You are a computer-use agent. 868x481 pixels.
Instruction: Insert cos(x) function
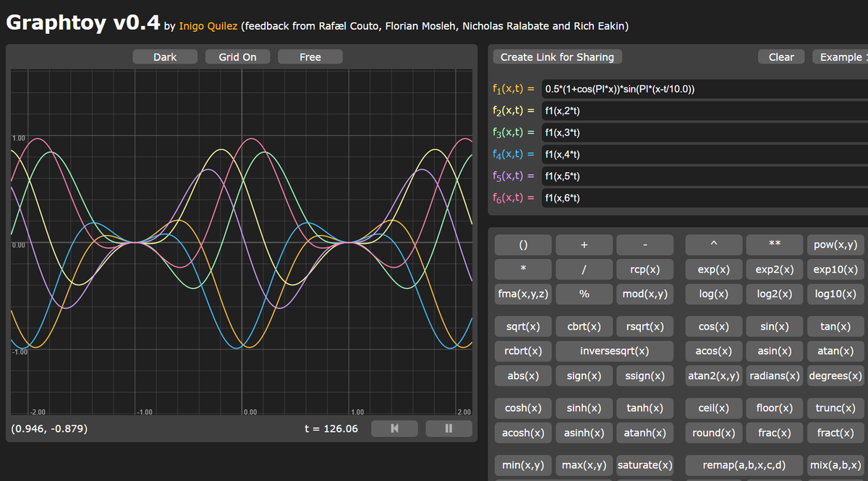tap(714, 326)
